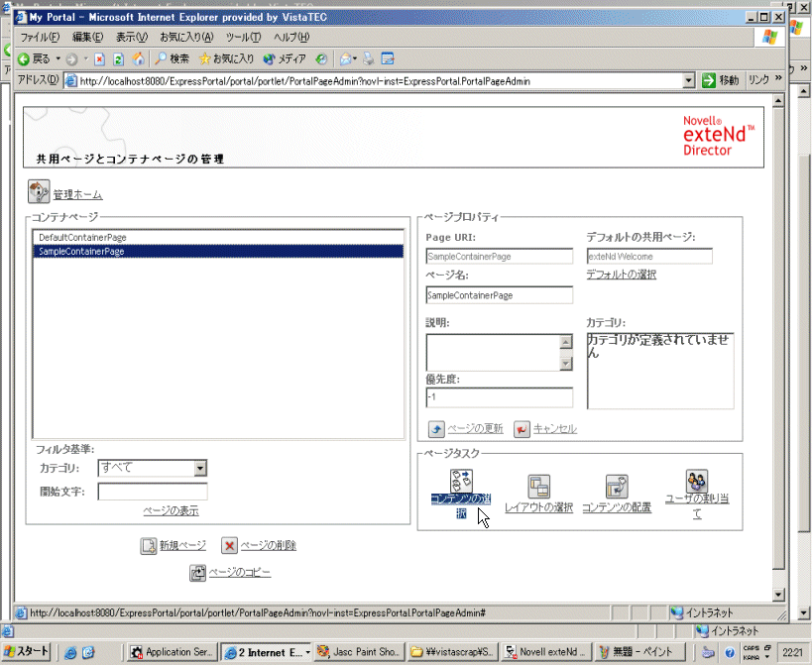
Task: Click the browser Back arrow icon
Action: click(24, 59)
